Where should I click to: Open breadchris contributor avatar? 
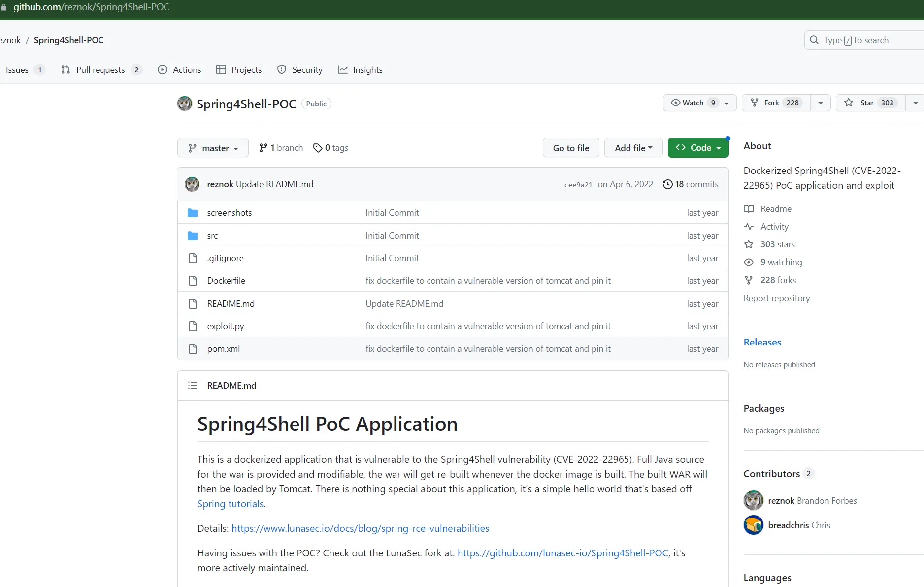pos(753,525)
